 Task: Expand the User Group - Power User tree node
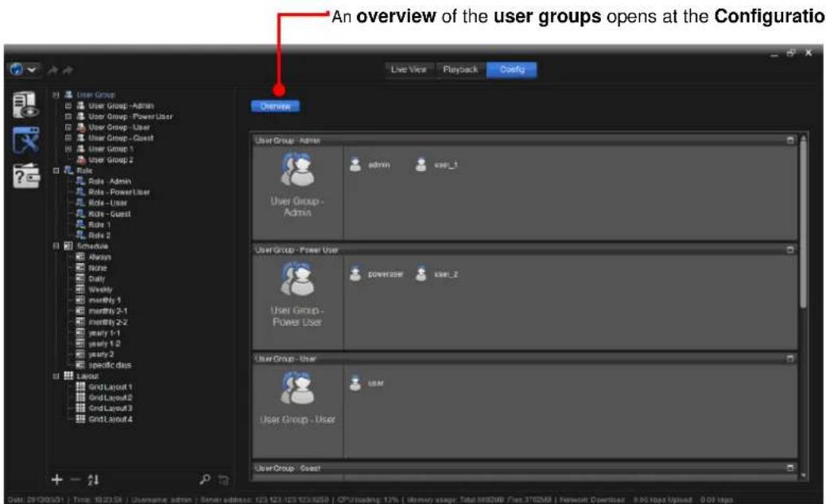(x=68, y=116)
